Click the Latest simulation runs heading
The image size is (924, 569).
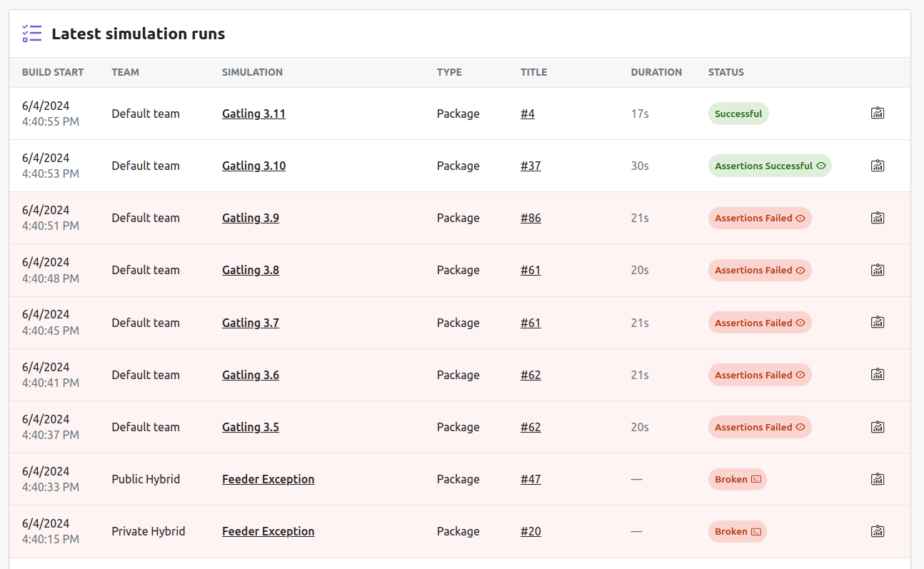(x=139, y=34)
